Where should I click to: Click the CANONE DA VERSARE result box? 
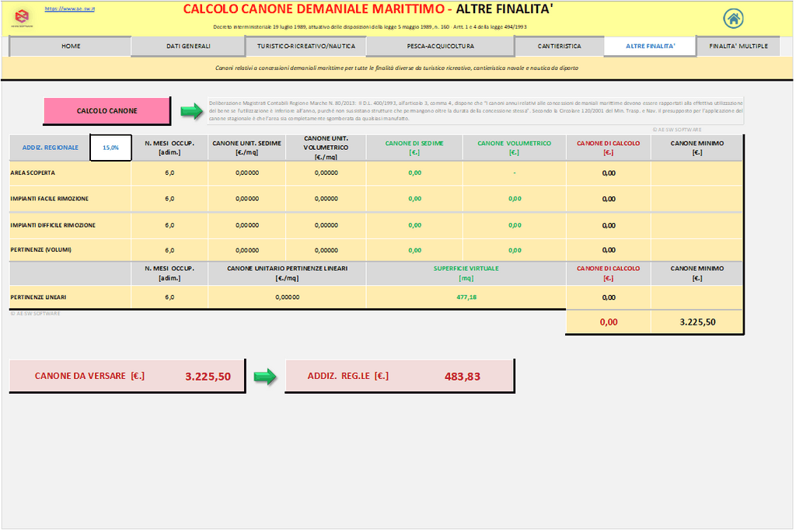click(x=127, y=376)
